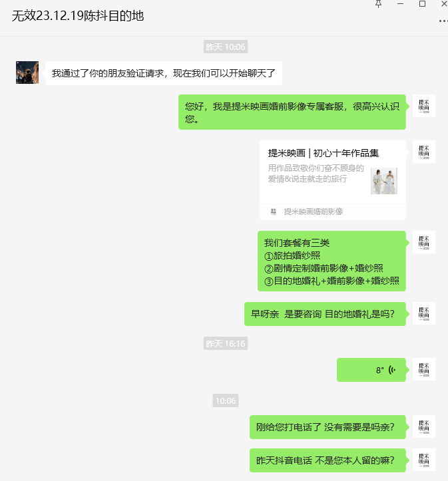
Task: Click the 昨天抖音电话 message bubble
Action: coord(328,460)
